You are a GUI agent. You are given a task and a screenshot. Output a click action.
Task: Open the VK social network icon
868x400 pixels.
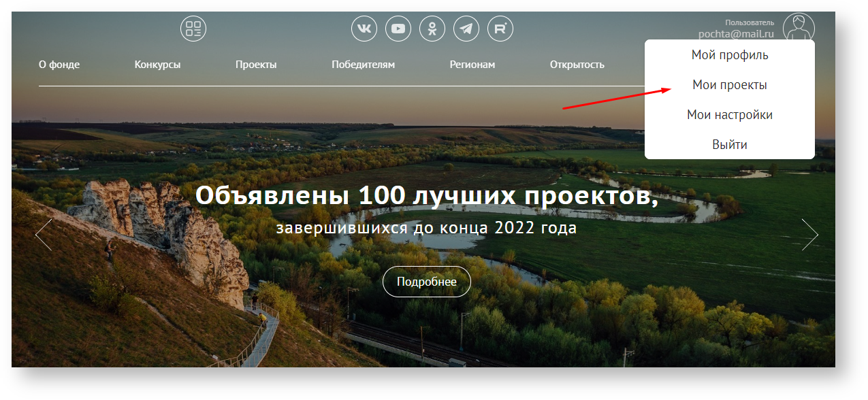pos(364,29)
